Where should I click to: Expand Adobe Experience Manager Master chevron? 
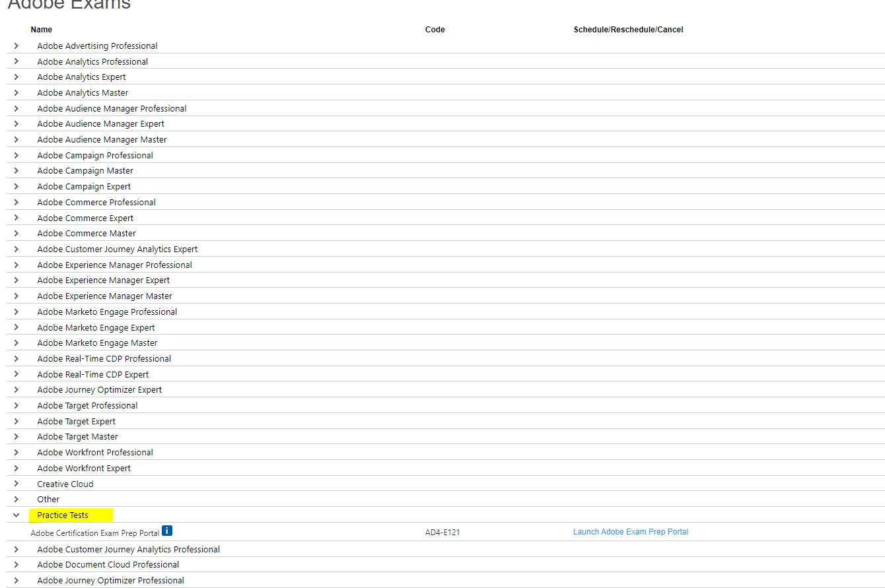17,296
